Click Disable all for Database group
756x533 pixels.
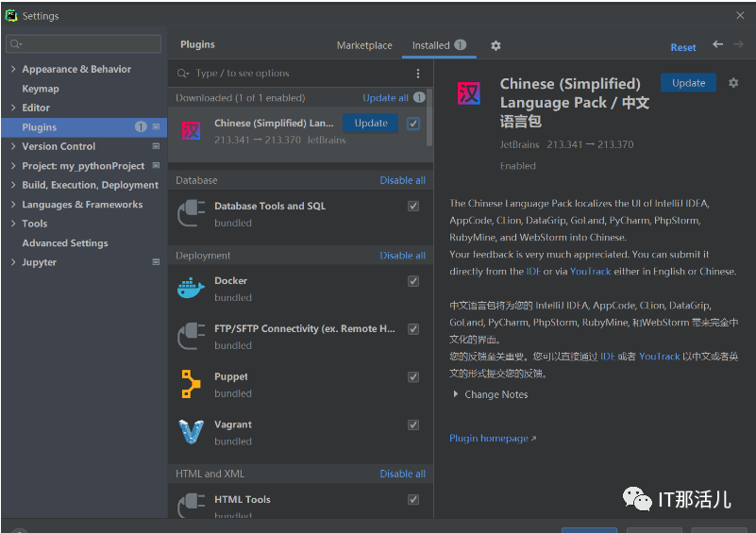coord(403,180)
